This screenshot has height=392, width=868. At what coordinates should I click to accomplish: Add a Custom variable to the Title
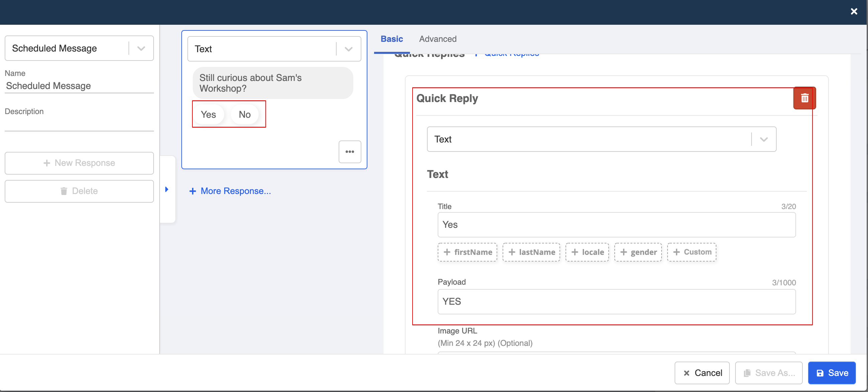coord(691,252)
